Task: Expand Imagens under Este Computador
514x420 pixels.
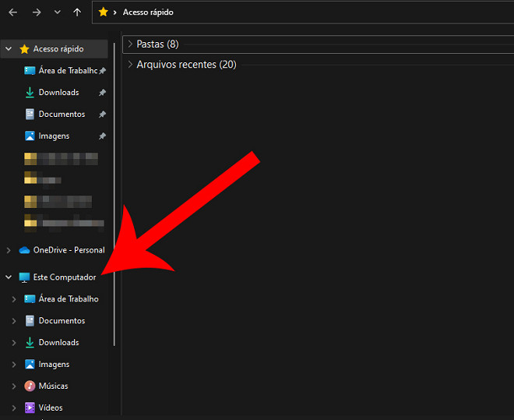Action: coord(14,365)
